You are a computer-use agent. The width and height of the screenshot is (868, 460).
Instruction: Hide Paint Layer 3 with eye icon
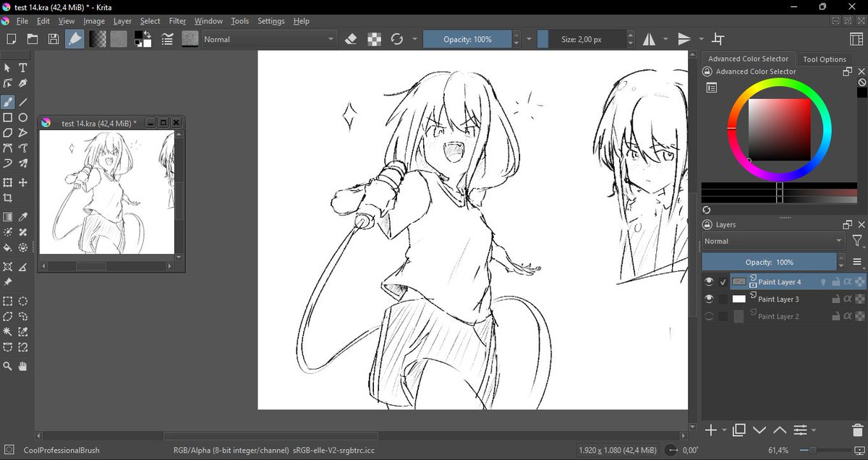click(709, 299)
